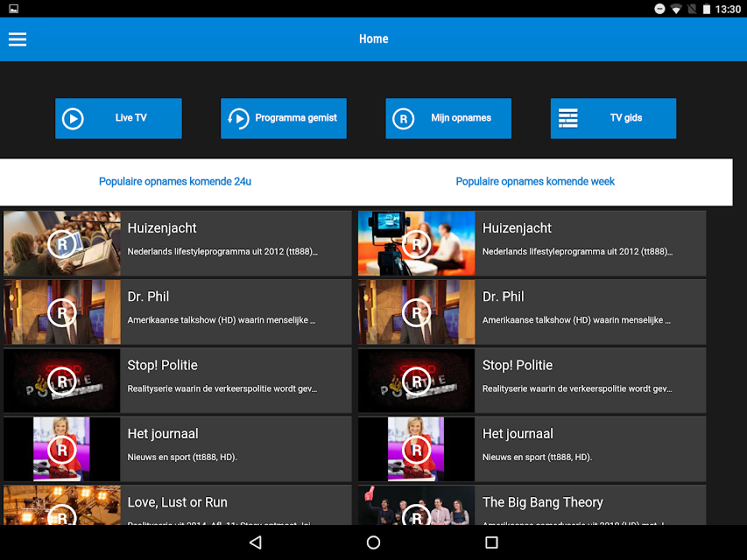Record Stop! Politie in the 24u column

click(x=62, y=381)
